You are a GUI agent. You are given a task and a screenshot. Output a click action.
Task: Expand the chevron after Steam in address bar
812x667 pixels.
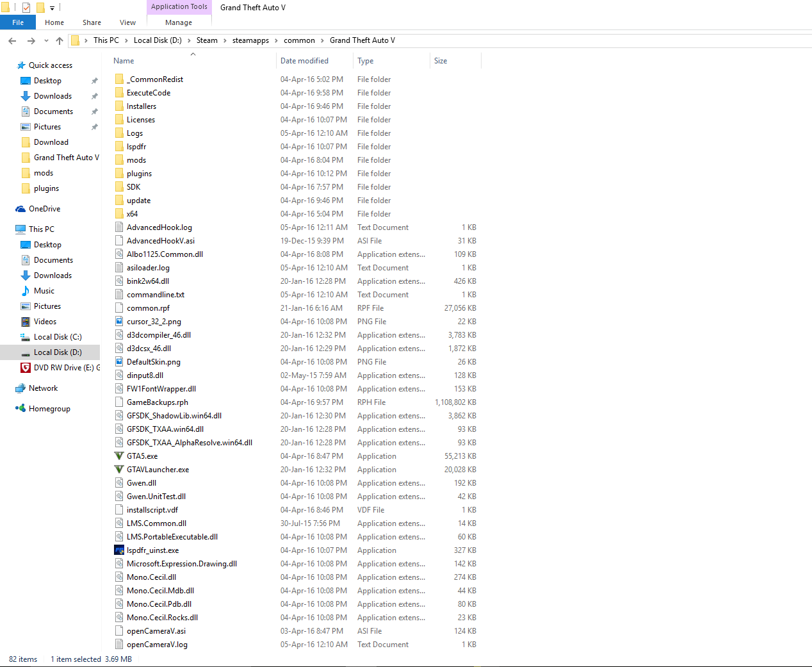click(x=225, y=40)
